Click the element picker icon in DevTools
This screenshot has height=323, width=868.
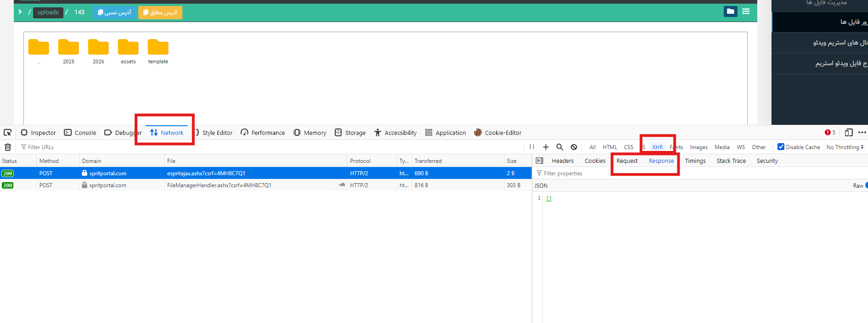pos(8,133)
